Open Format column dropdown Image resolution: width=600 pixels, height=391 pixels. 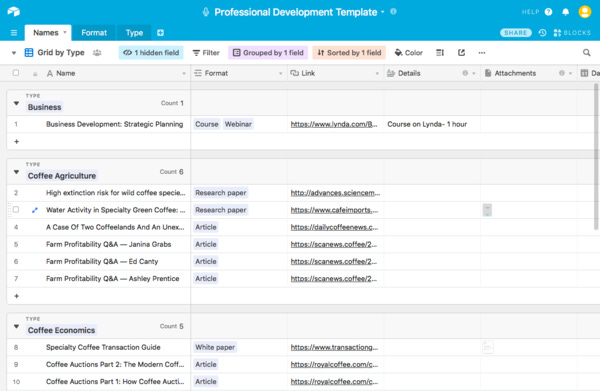(x=280, y=73)
